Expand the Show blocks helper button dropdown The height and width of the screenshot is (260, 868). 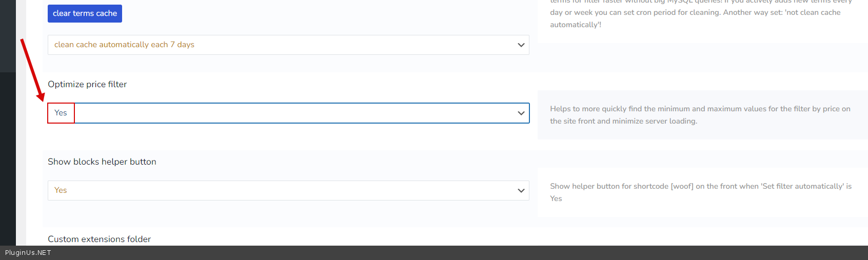click(x=288, y=190)
